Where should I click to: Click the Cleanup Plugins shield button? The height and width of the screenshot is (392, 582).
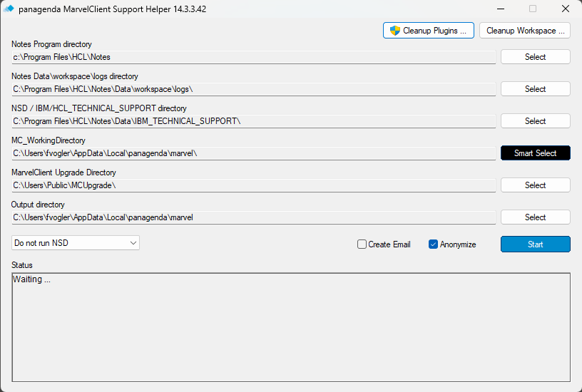pos(429,31)
